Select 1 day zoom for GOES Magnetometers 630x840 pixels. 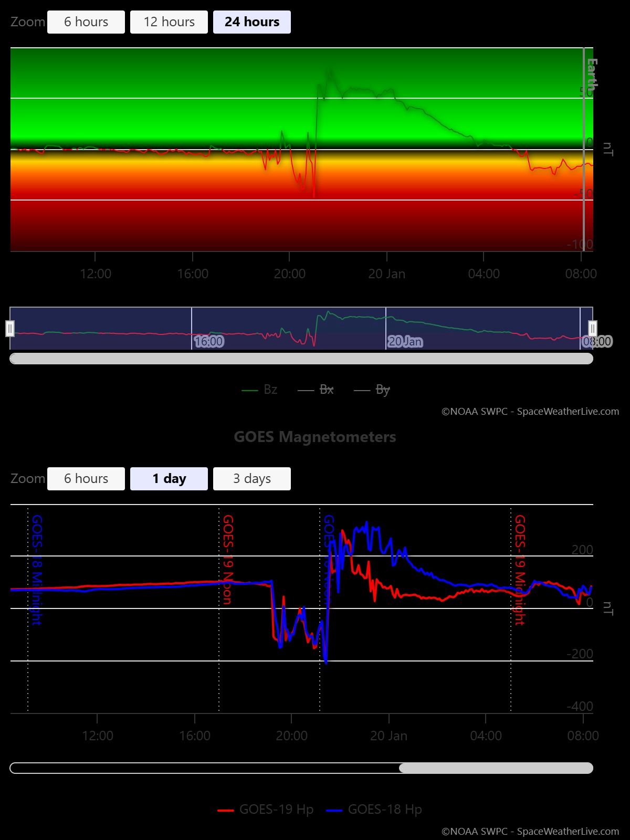point(169,479)
